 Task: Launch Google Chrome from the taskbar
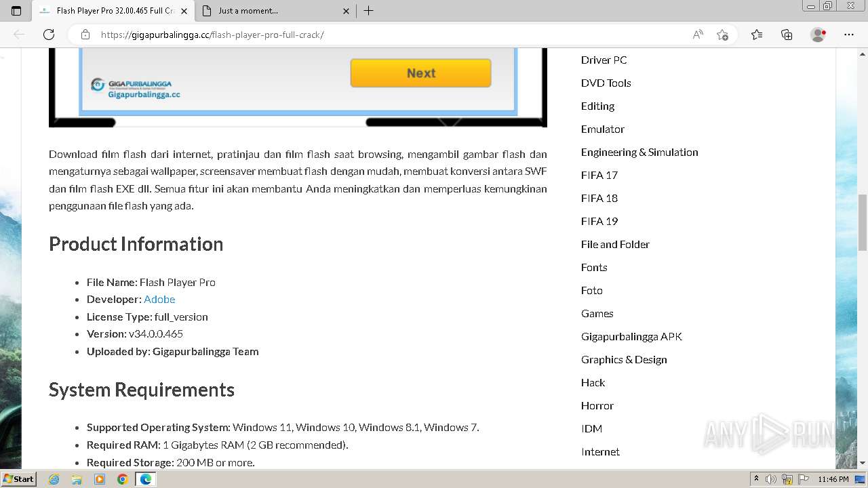(x=122, y=479)
